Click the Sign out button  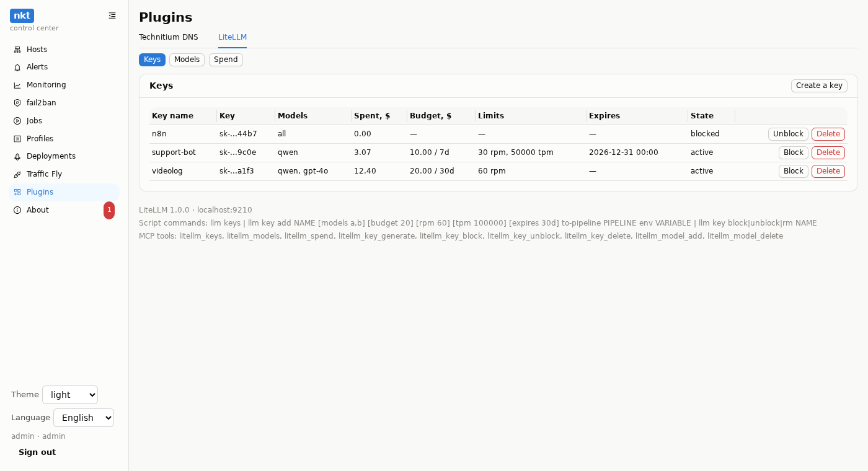tap(37, 452)
